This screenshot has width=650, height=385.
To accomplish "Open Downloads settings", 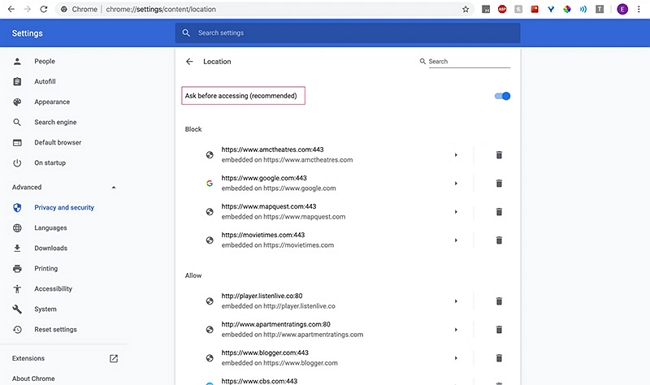I will point(51,248).
